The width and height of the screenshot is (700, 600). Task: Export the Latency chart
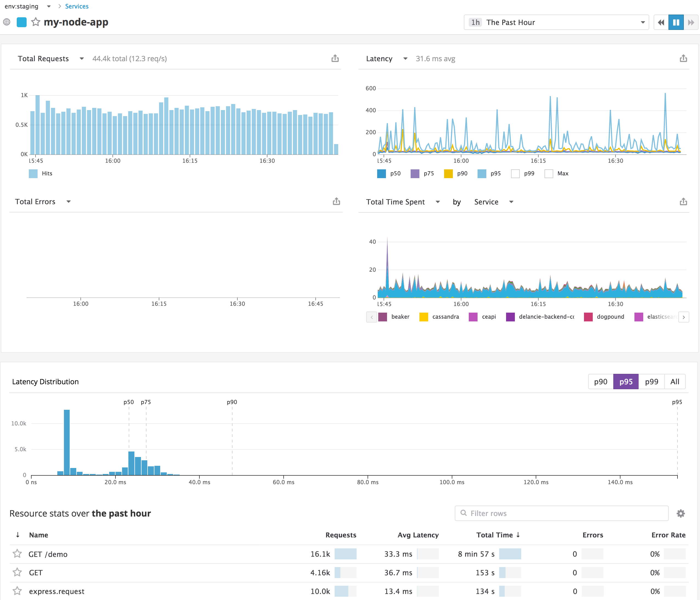pyautogui.click(x=684, y=58)
